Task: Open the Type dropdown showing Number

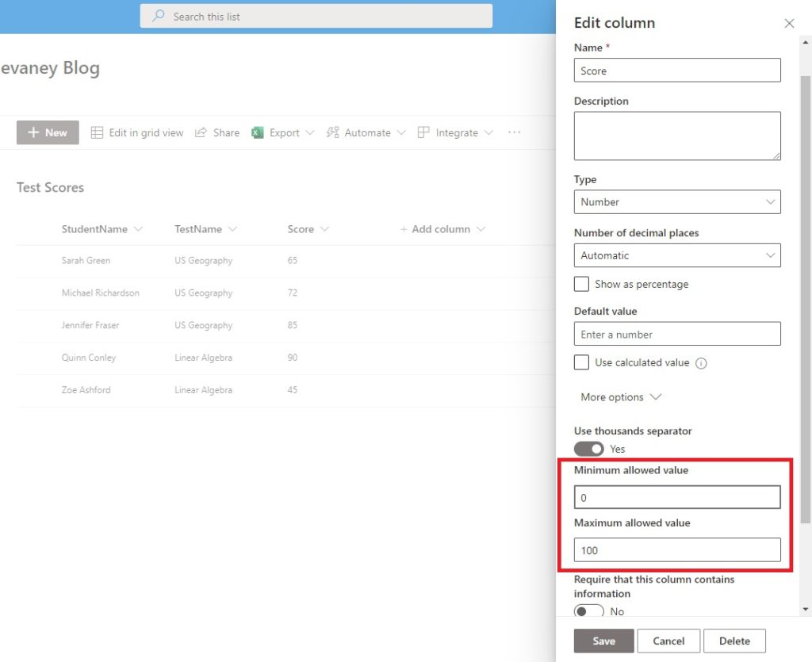Action: click(x=676, y=201)
